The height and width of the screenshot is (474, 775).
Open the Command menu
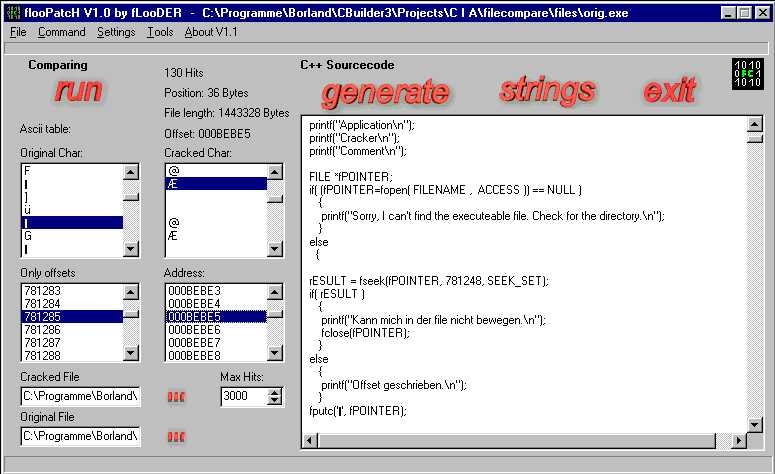[61, 32]
